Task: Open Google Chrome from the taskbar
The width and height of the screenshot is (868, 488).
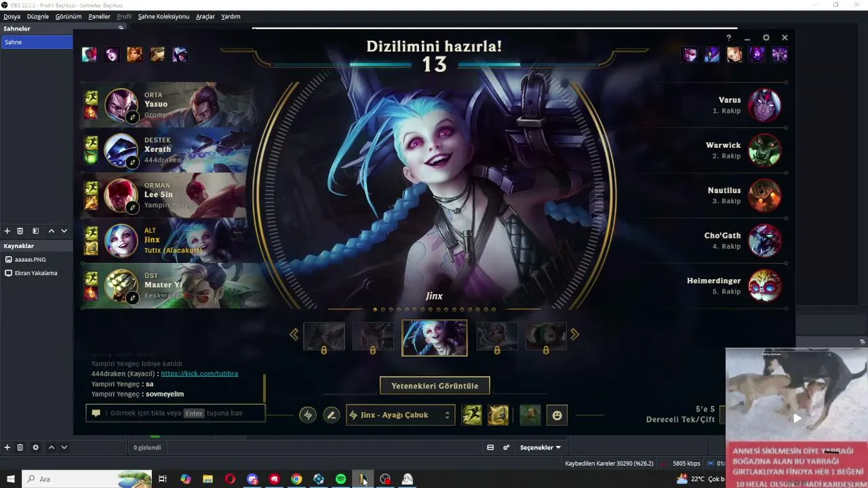Action: 296,479
